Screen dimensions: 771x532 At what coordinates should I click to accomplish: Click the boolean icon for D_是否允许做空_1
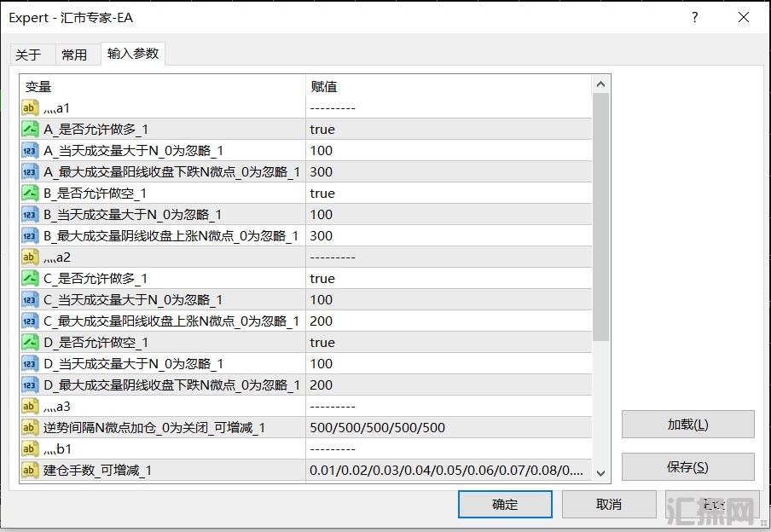[x=30, y=343]
